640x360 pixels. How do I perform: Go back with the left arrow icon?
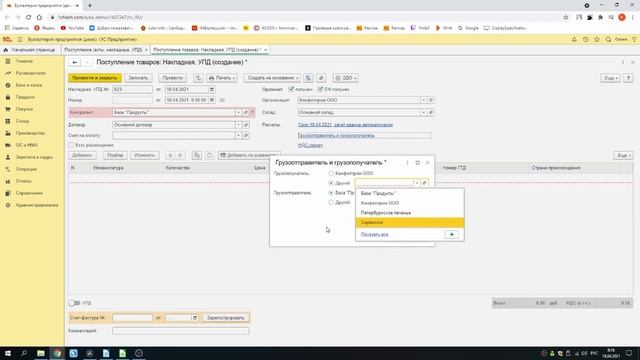pyautogui.click(x=74, y=62)
